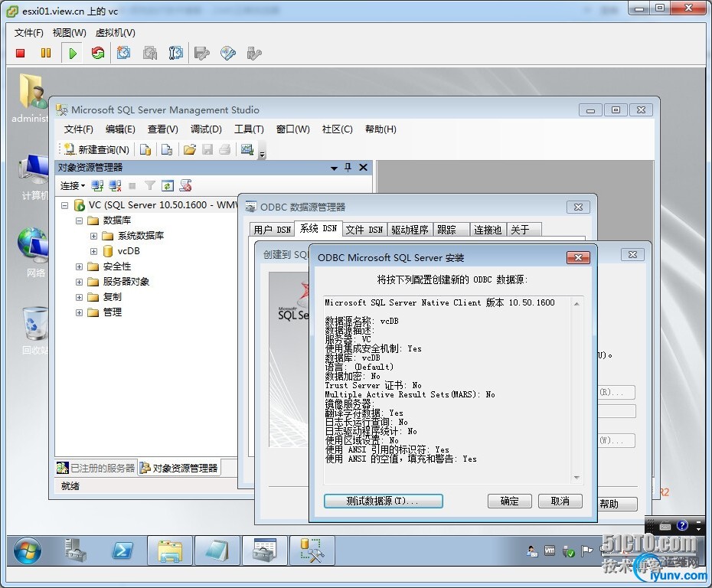The height and width of the screenshot is (588, 712).
Task: Click the Restart VM toolbar icon
Action: (98, 53)
